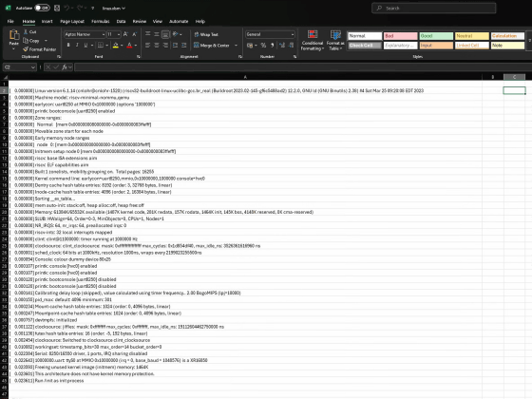Click the Increase Font Size icon

(125, 34)
